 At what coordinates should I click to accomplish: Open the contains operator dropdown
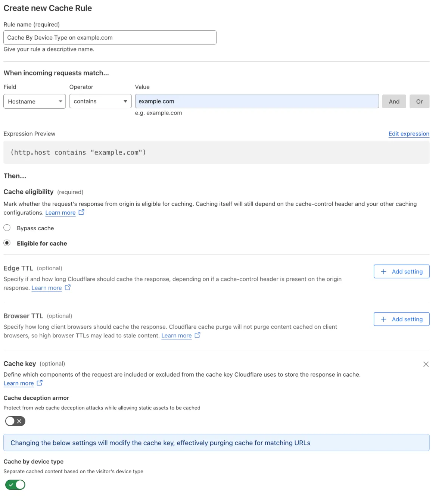[x=100, y=102]
